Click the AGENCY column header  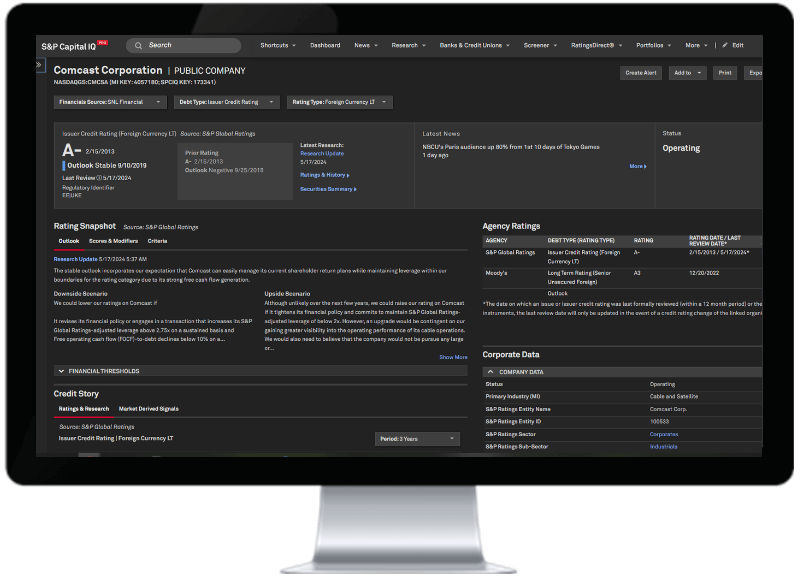click(496, 241)
